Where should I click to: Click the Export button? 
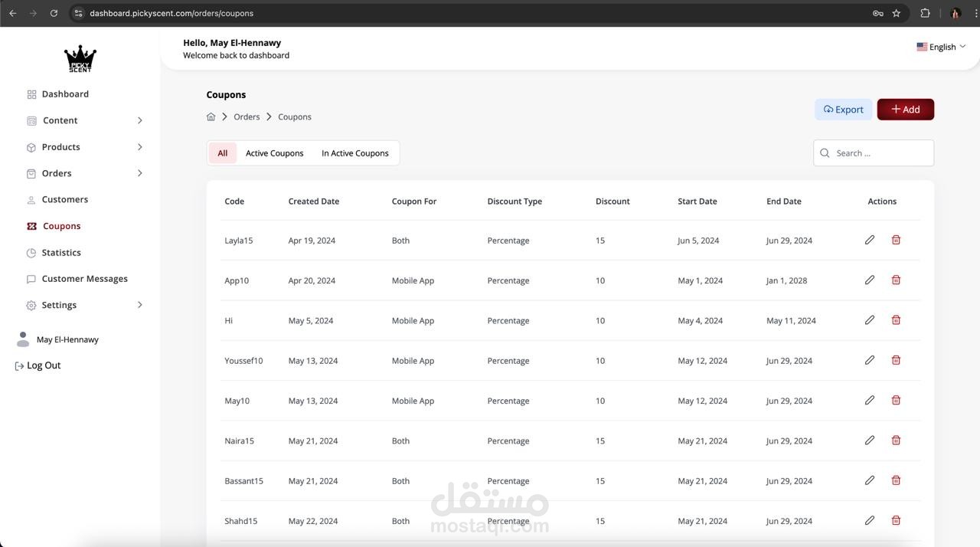[x=843, y=110]
